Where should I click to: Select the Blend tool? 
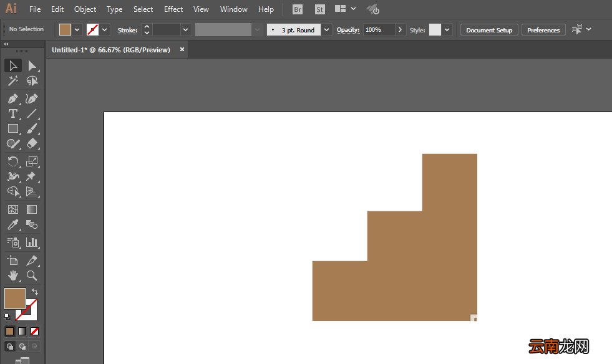point(32,225)
